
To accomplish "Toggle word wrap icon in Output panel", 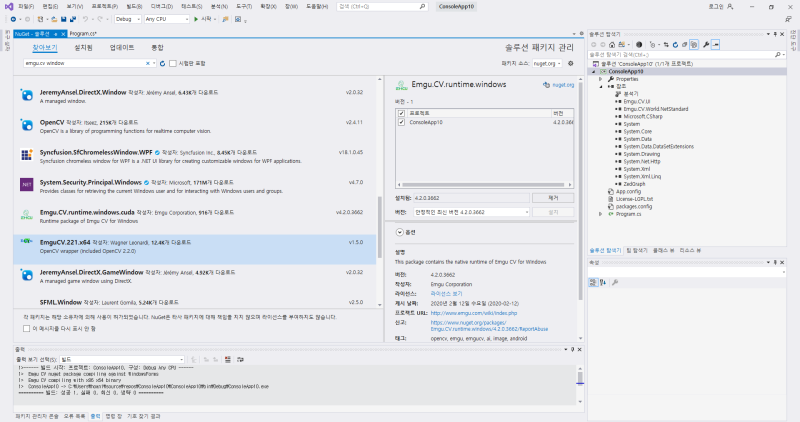I will point(240,359).
